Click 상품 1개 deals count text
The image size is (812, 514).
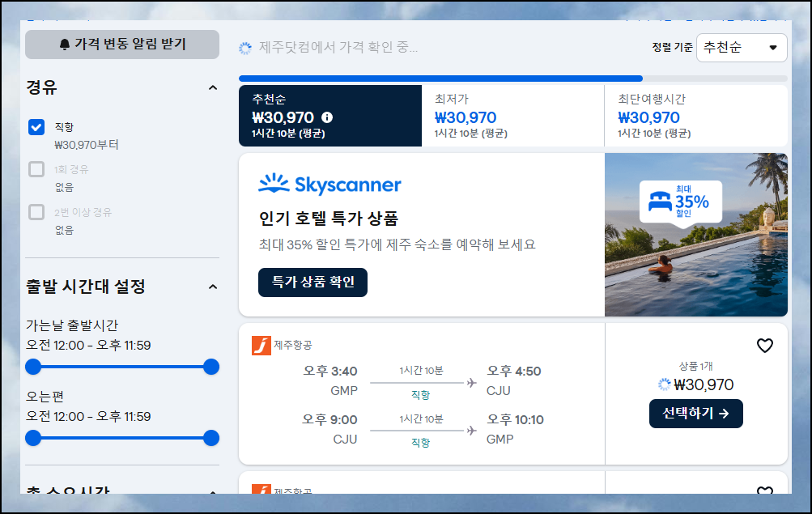coord(696,367)
